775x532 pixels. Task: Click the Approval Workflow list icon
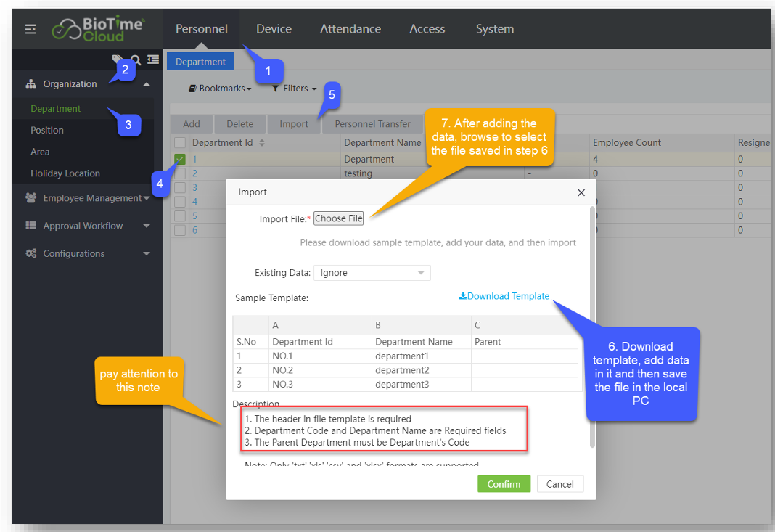click(x=31, y=226)
